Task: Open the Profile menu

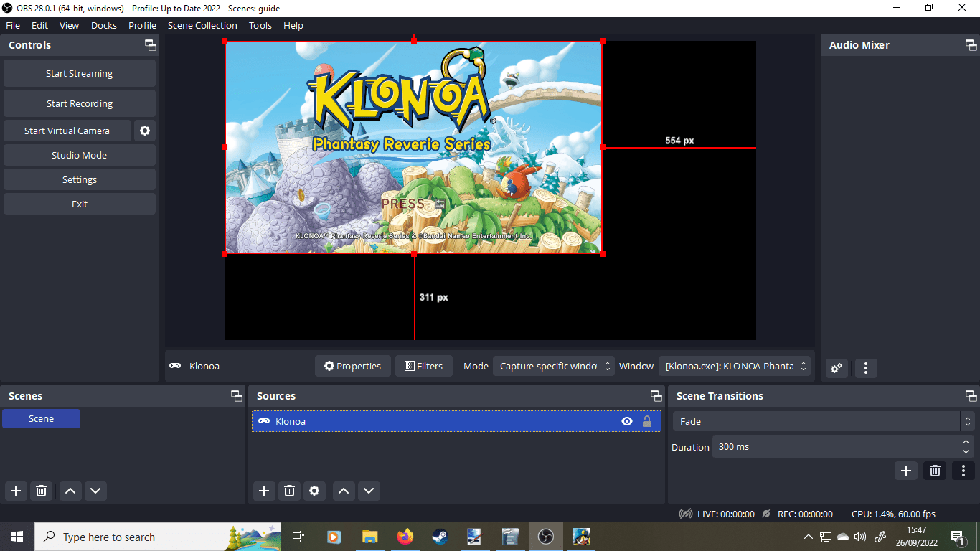Action: pyautogui.click(x=142, y=25)
